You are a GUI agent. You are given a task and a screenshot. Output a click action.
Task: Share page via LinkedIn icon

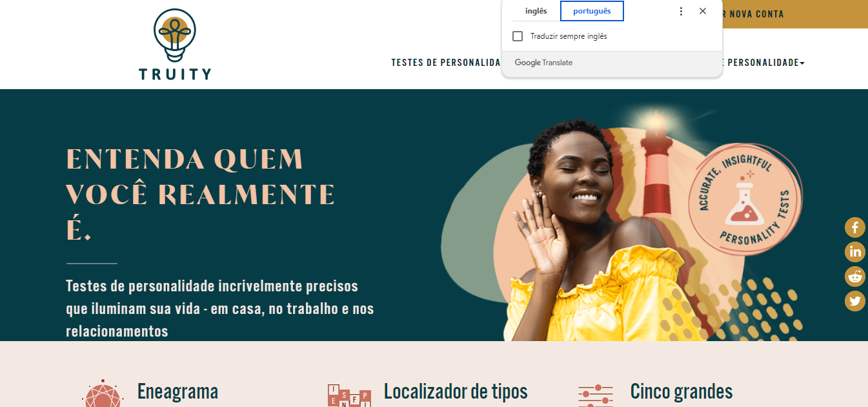click(855, 251)
